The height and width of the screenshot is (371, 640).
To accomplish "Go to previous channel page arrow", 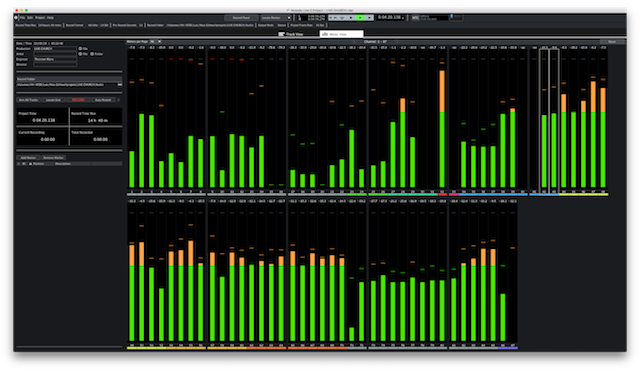I will coord(354,42).
